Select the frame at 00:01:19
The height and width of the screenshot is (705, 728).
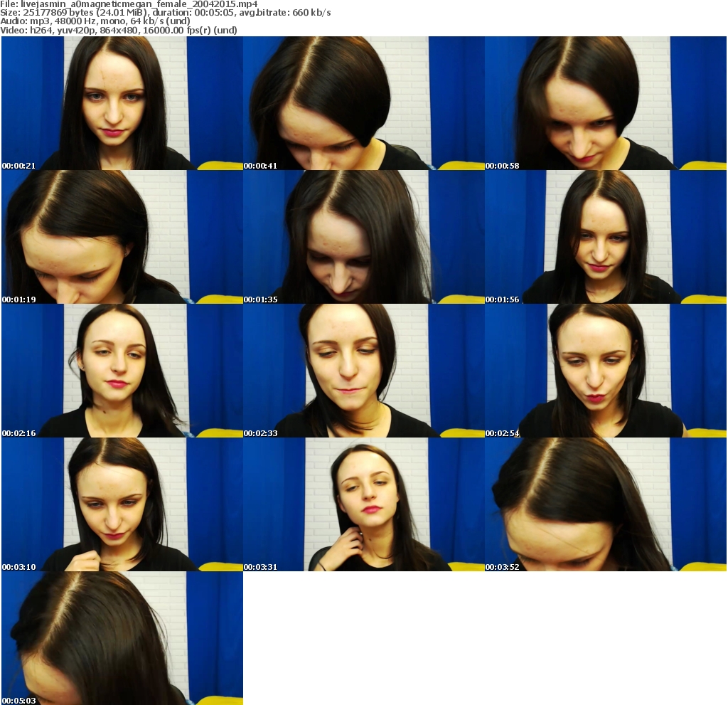122,237
